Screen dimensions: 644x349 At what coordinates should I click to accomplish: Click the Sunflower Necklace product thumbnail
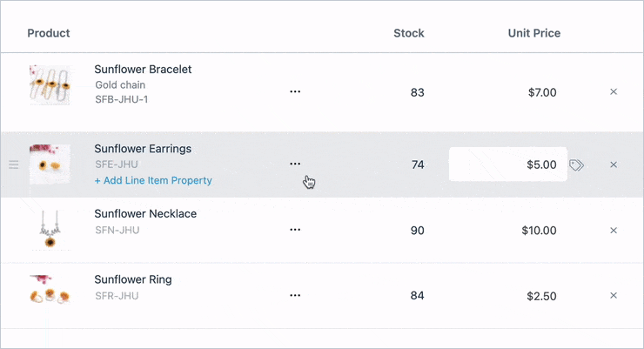point(50,230)
